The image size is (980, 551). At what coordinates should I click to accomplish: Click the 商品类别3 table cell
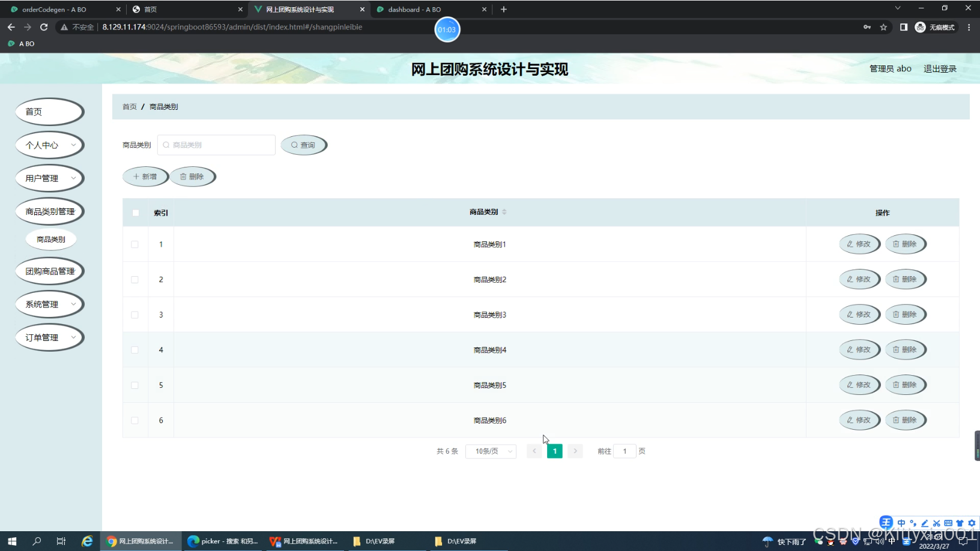[490, 315]
